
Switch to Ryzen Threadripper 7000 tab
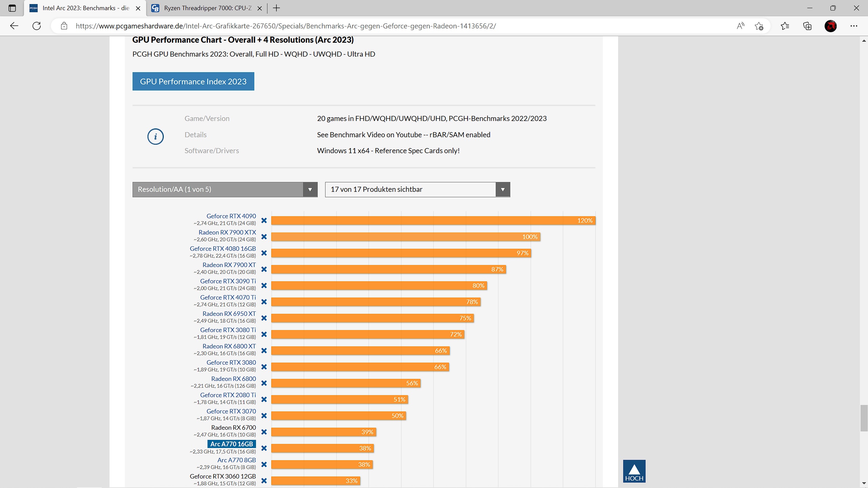[x=208, y=8]
